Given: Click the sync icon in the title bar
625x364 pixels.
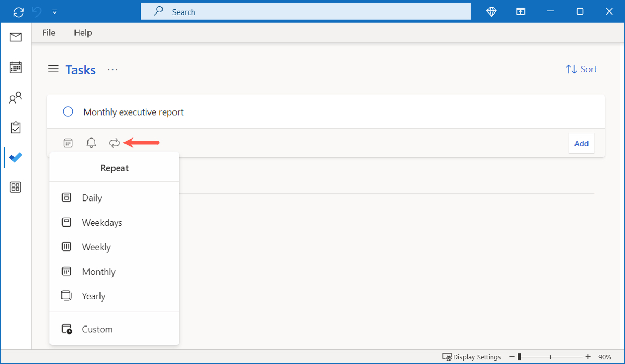Looking at the screenshot, I should (x=19, y=11).
